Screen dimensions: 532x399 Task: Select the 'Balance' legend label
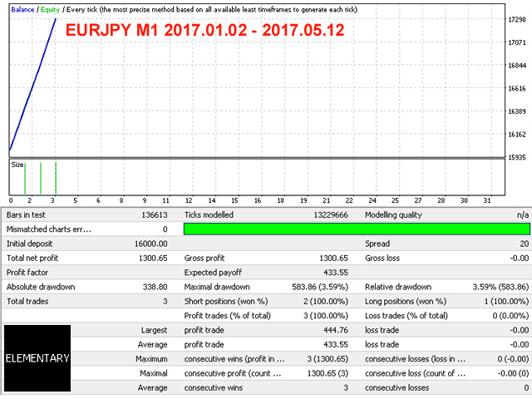[x=22, y=9]
